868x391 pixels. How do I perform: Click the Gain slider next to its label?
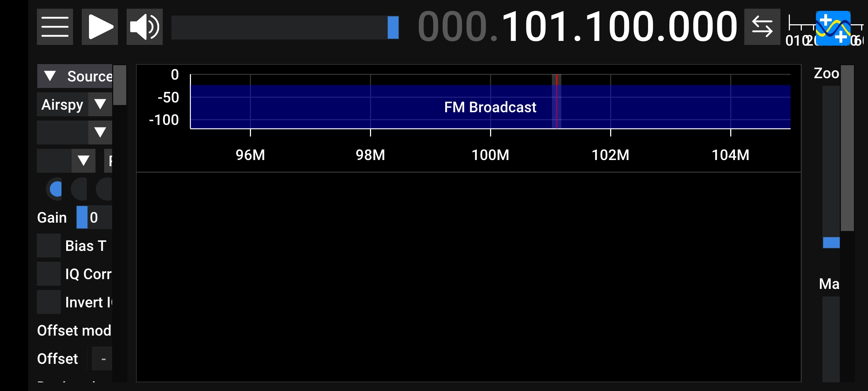[82, 217]
